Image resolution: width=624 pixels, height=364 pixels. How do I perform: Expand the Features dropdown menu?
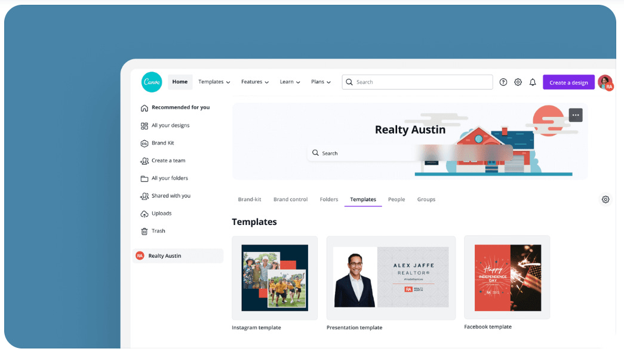click(255, 82)
